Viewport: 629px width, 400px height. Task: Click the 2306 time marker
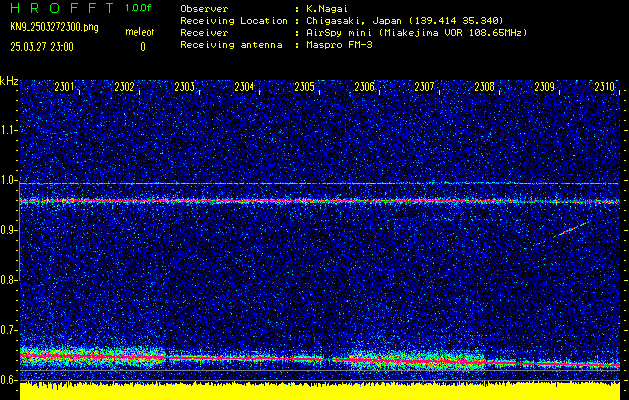[x=365, y=87]
